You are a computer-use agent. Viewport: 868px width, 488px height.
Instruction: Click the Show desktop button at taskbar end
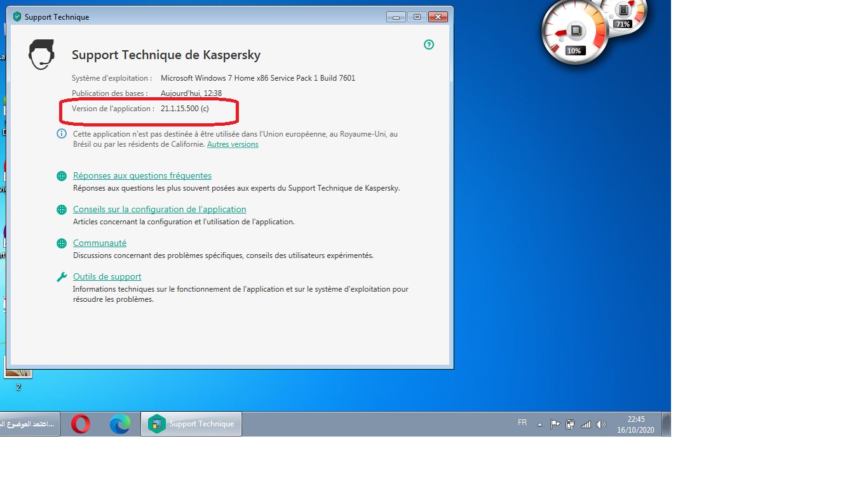[666, 424]
